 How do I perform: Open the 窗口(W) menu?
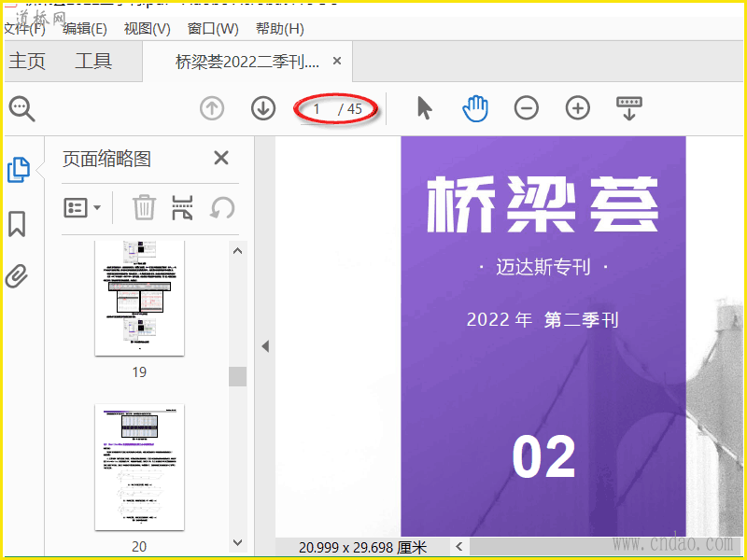tap(213, 29)
